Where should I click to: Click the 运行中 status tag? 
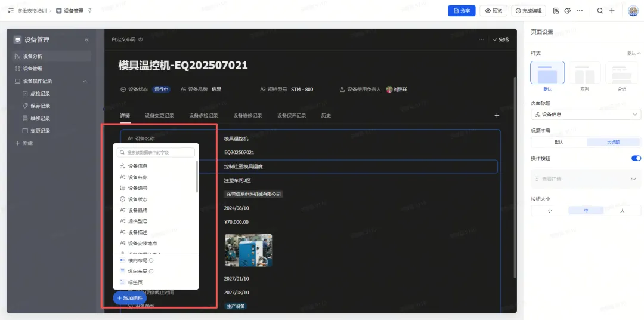[162, 90]
